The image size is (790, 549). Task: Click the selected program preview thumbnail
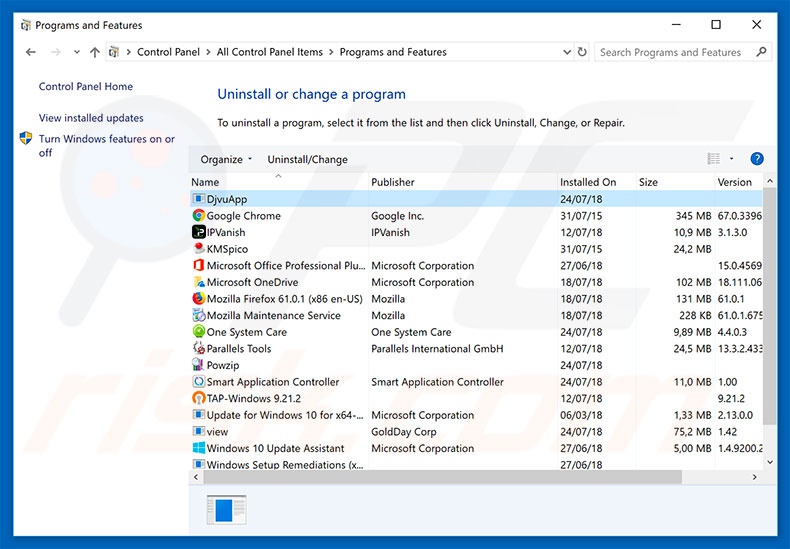[226, 510]
